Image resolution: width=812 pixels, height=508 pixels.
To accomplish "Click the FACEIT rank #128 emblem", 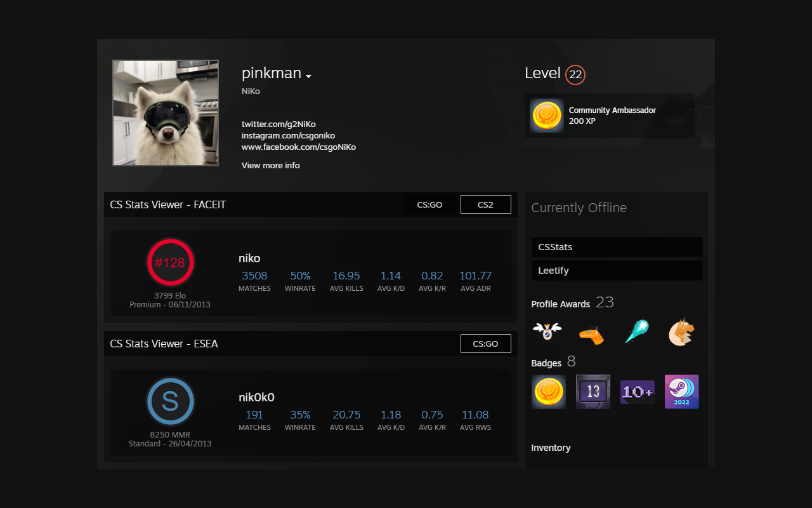I will [170, 262].
